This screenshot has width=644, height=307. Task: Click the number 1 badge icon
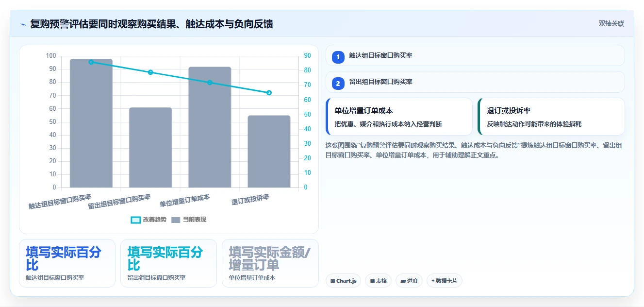338,57
